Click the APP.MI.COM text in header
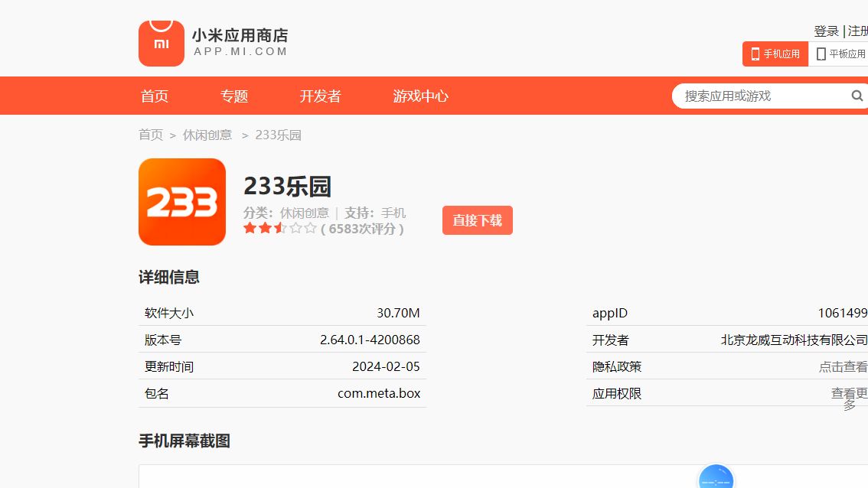The height and width of the screenshot is (488, 868). tap(240, 51)
